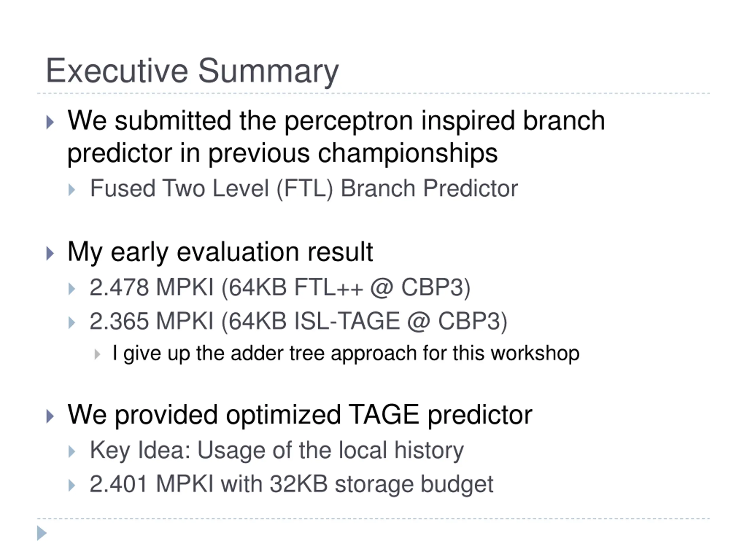The image size is (747, 560).
Task: Click the heading 'We provided optimized TAGE predictor'
Action: pyautogui.click(x=300, y=415)
